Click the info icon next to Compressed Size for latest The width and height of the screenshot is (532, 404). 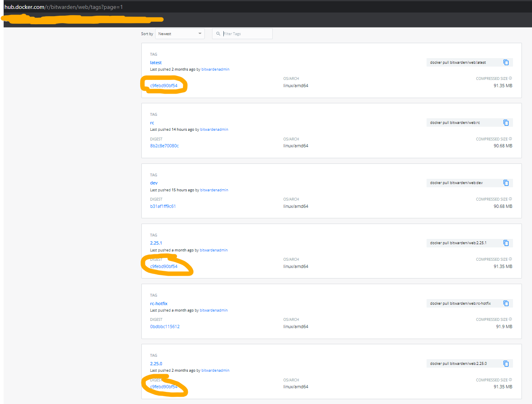click(x=510, y=78)
